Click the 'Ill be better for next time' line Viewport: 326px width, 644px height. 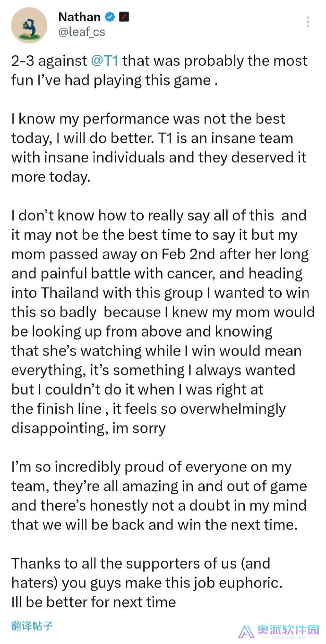tap(94, 602)
